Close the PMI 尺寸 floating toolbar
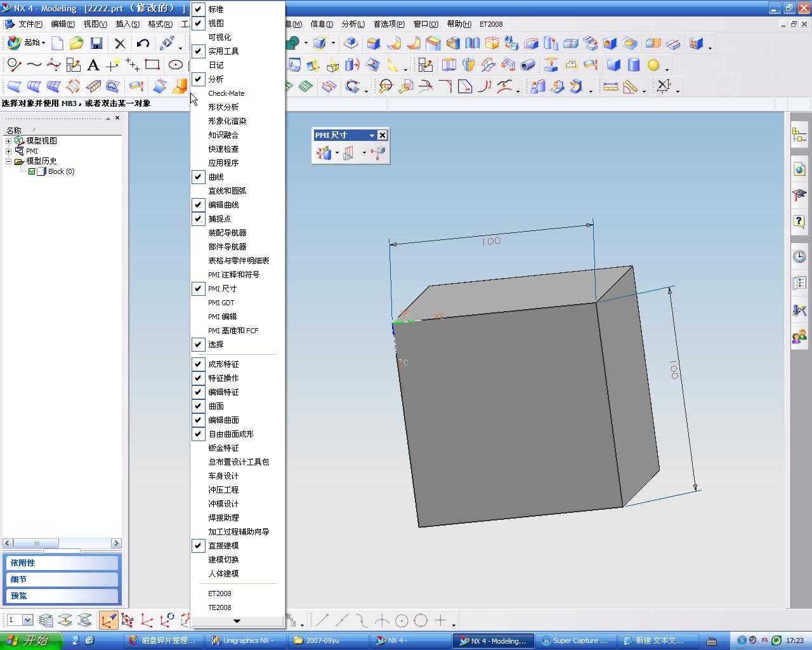The width and height of the screenshot is (812, 650). pos(383,135)
